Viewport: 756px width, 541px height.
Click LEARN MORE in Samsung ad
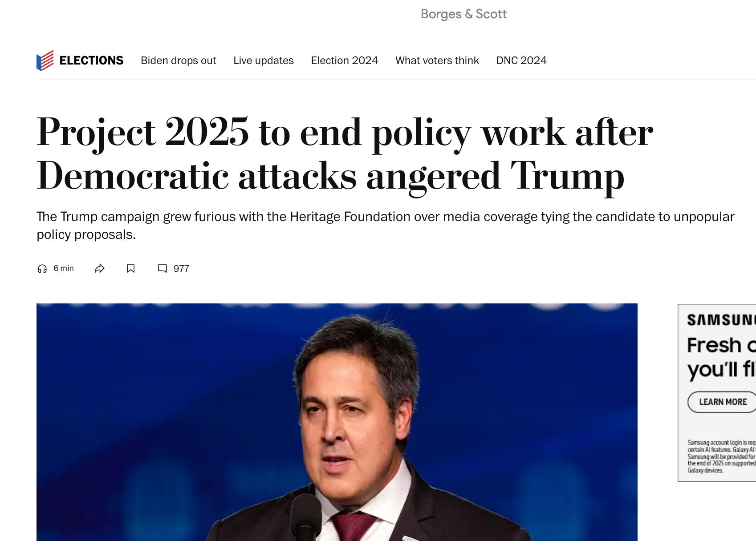[722, 402]
